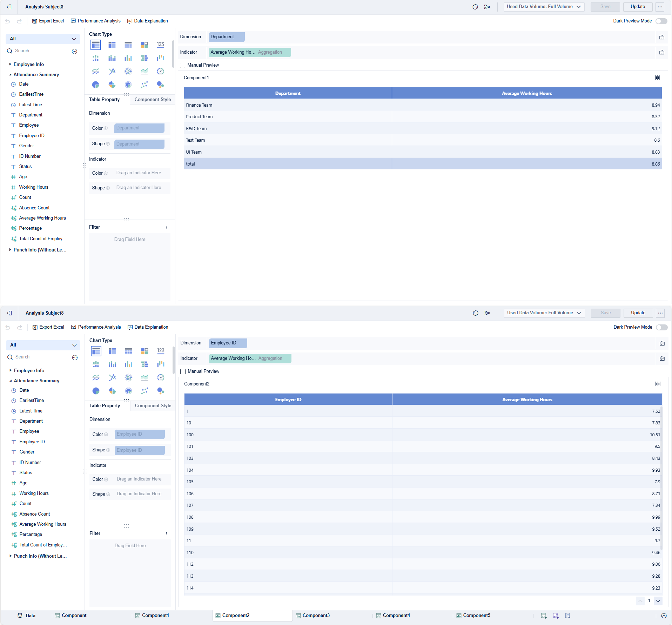Collapse Attendance Summary in the Component2 window

(x=11, y=381)
